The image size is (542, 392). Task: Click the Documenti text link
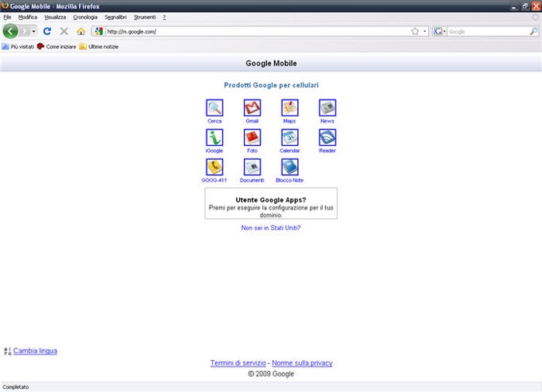[252, 180]
